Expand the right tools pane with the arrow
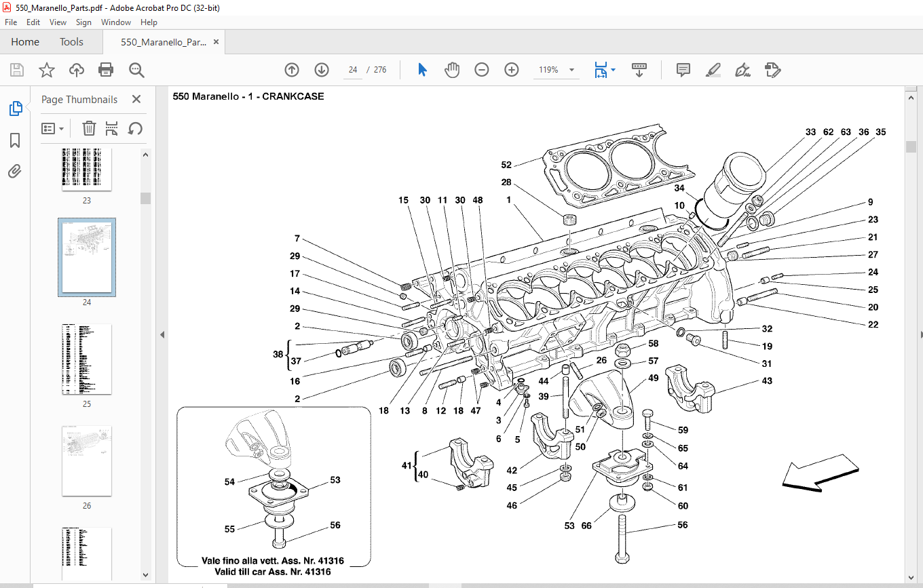This screenshot has width=923, height=588. pyautogui.click(x=920, y=335)
